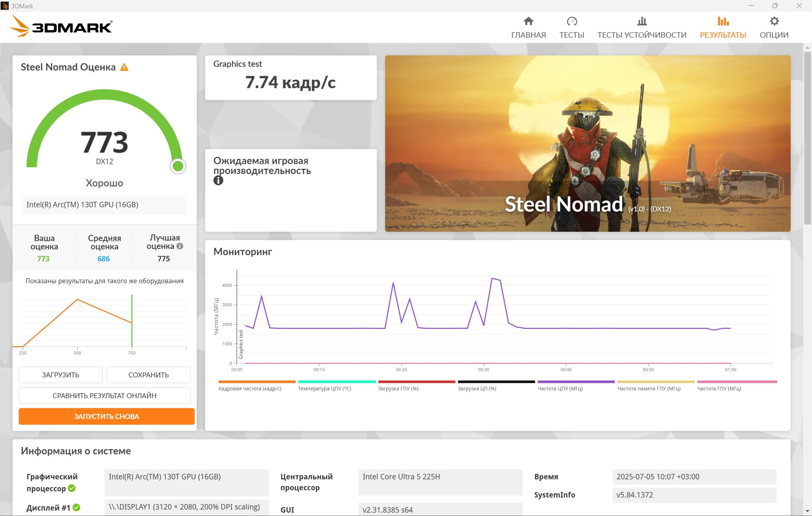812x516 pixels.
Task: Click the best score value 775
Action: pyautogui.click(x=164, y=259)
